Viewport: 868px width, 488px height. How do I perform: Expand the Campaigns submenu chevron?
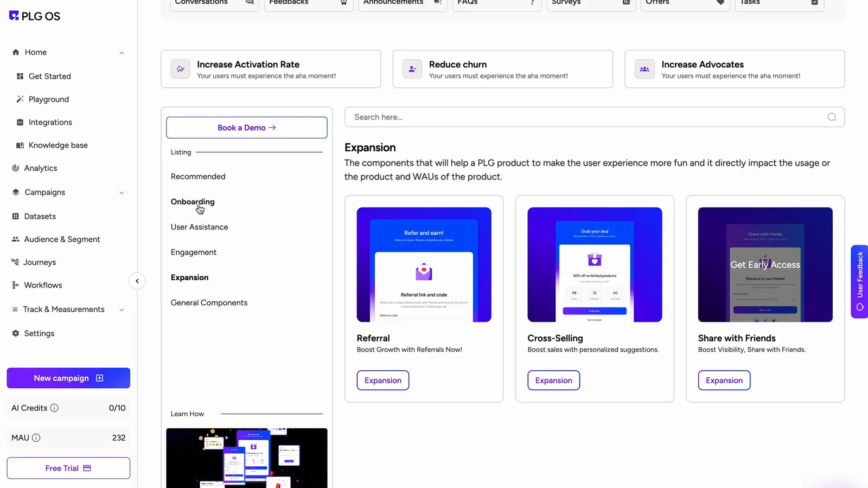[122, 193]
